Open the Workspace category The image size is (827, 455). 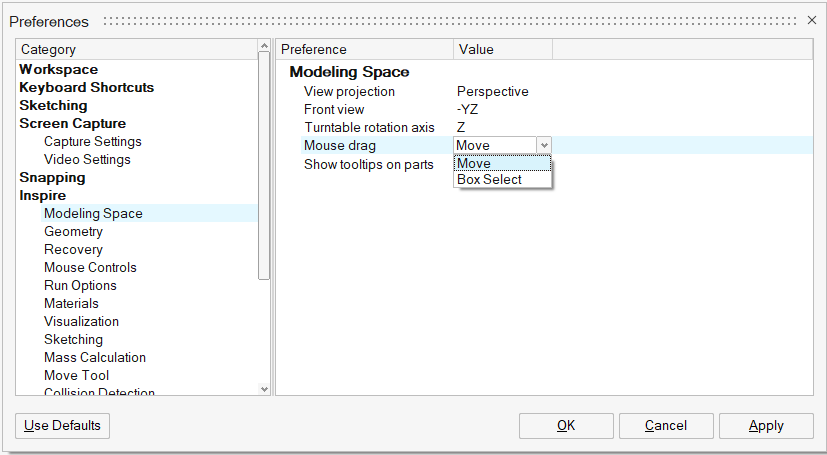pyautogui.click(x=59, y=69)
